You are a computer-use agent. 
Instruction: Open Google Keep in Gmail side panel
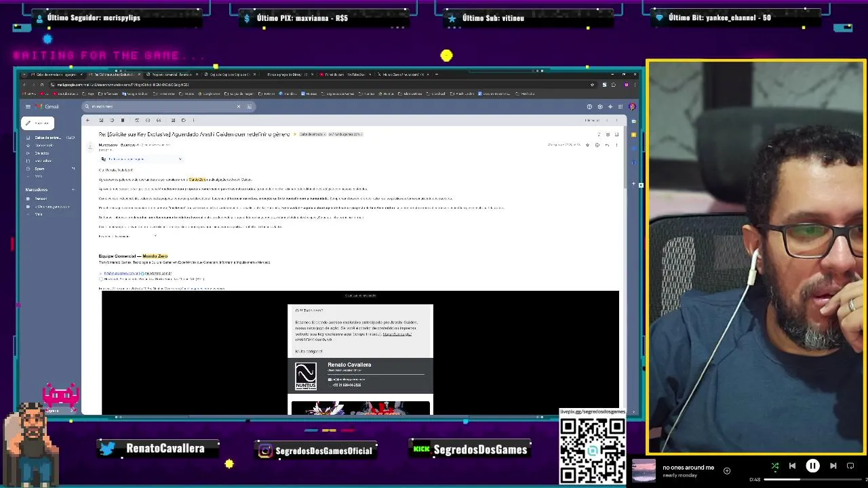point(633,135)
